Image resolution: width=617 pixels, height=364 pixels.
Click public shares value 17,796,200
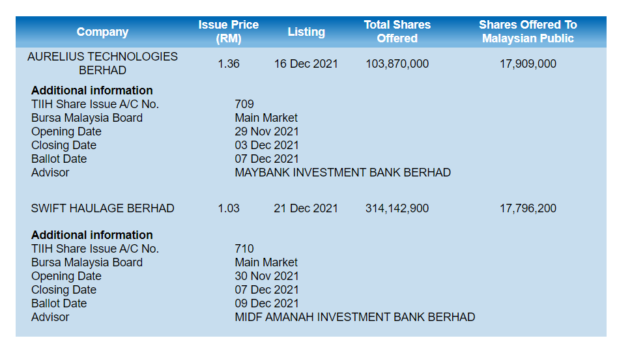pos(528,208)
